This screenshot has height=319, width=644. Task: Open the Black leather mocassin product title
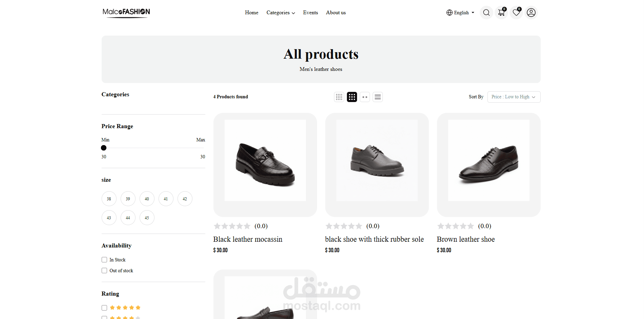click(248, 239)
